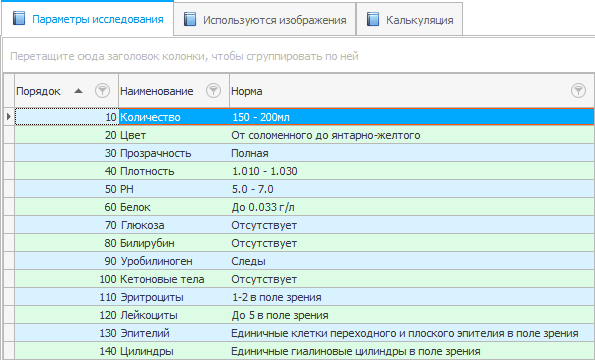The width and height of the screenshot is (595, 360).
Task: Open the Параметры исследования tab
Action: tap(88, 19)
